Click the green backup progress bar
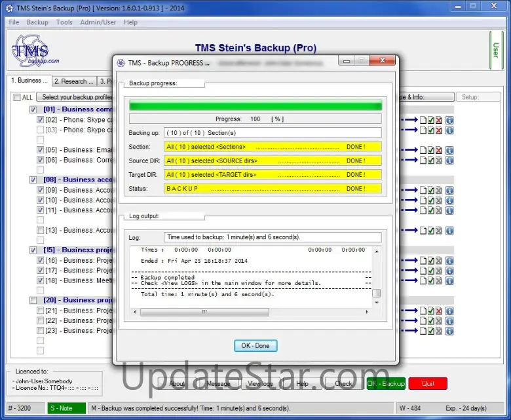The image size is (511, 420). [x=255, y=105]
